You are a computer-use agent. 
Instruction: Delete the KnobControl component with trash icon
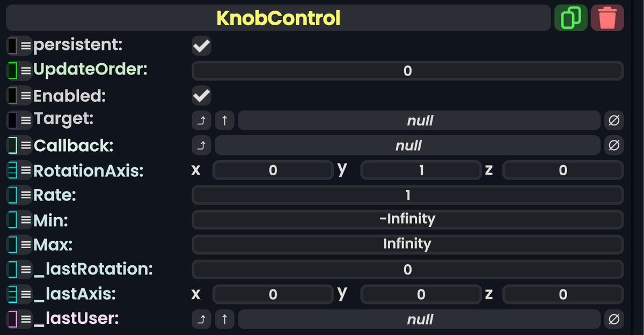(x=607, y=17)
